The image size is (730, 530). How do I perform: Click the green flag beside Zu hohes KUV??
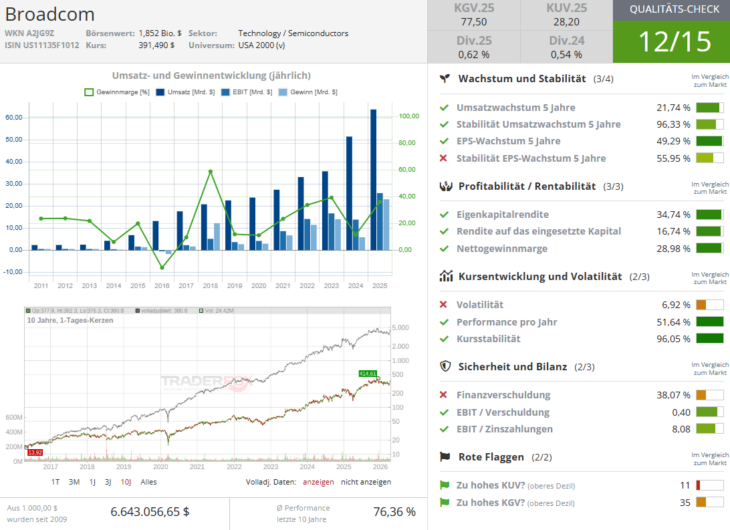444,485
